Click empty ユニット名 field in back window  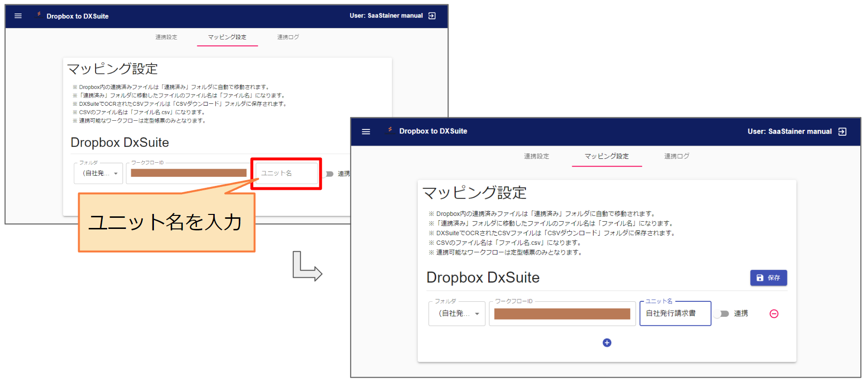[x=287, y=173]
